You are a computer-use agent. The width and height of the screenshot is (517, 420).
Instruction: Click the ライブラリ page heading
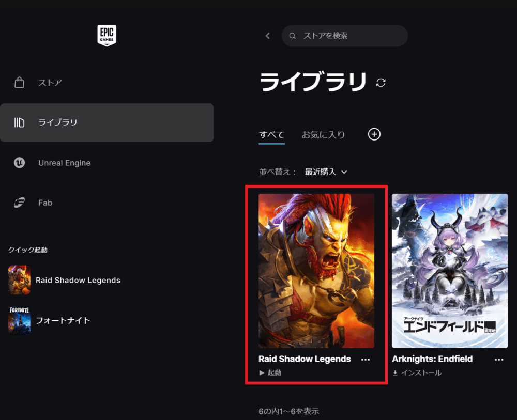click(x=313, y=82)
